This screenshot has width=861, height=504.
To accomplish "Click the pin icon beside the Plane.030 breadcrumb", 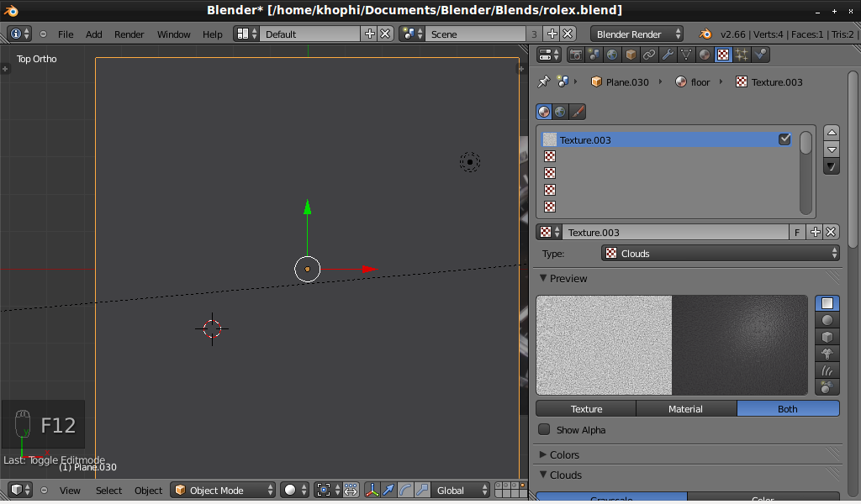I will (x=543, y=81).
